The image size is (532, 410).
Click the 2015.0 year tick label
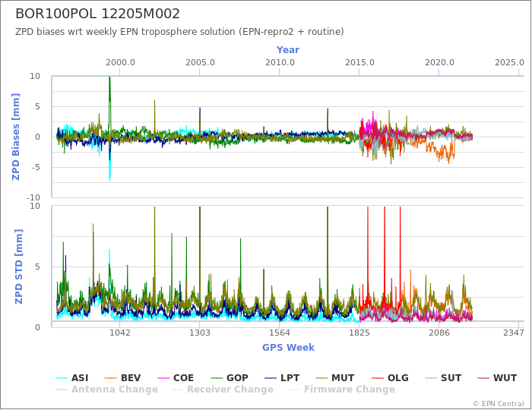(359, 63)
